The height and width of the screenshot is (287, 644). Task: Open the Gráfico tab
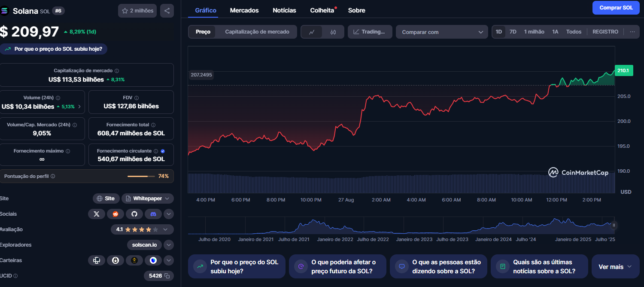click(x=206, y=10)
